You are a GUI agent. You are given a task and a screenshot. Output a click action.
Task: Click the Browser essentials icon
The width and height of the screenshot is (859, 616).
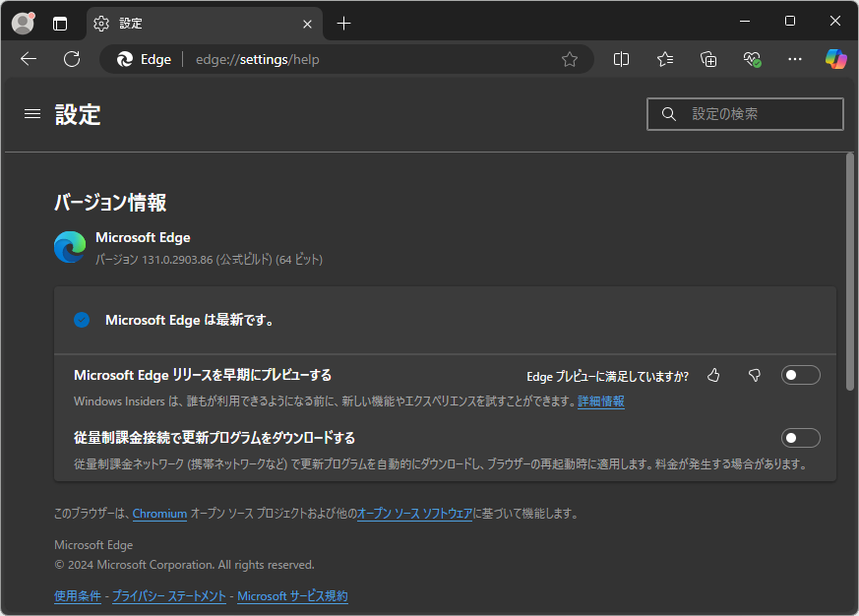[x=752, y=59]
